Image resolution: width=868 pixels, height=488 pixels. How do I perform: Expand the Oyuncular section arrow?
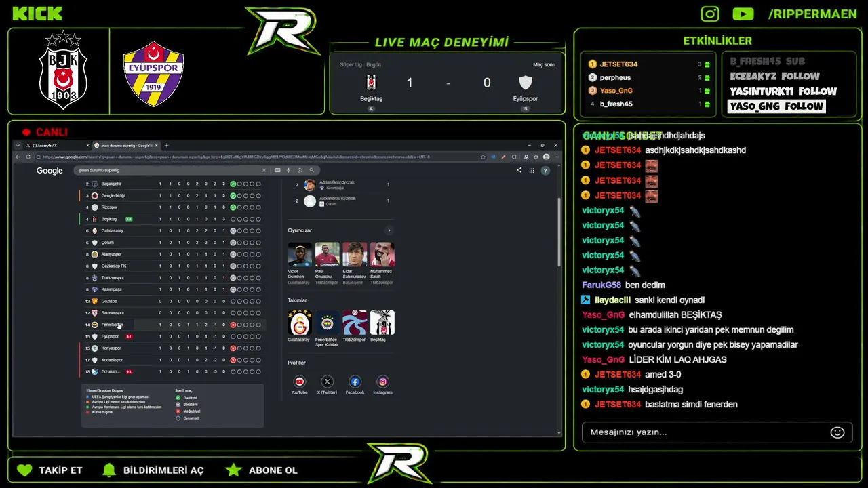click(389, 230)
